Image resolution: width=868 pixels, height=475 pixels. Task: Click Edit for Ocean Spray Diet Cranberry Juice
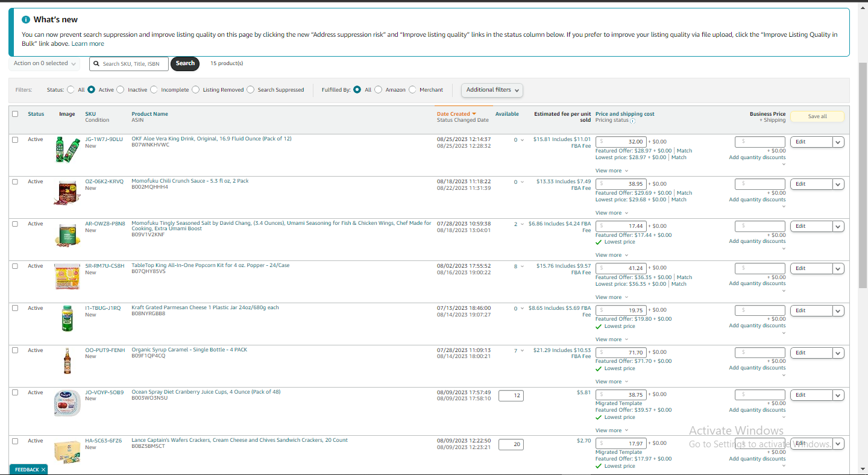click(x=811, y=395)
